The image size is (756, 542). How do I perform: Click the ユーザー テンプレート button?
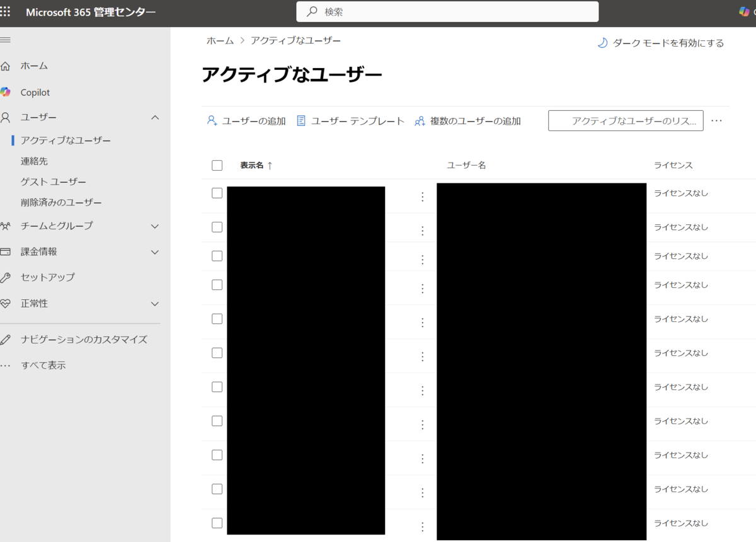[x=350, y=121]
